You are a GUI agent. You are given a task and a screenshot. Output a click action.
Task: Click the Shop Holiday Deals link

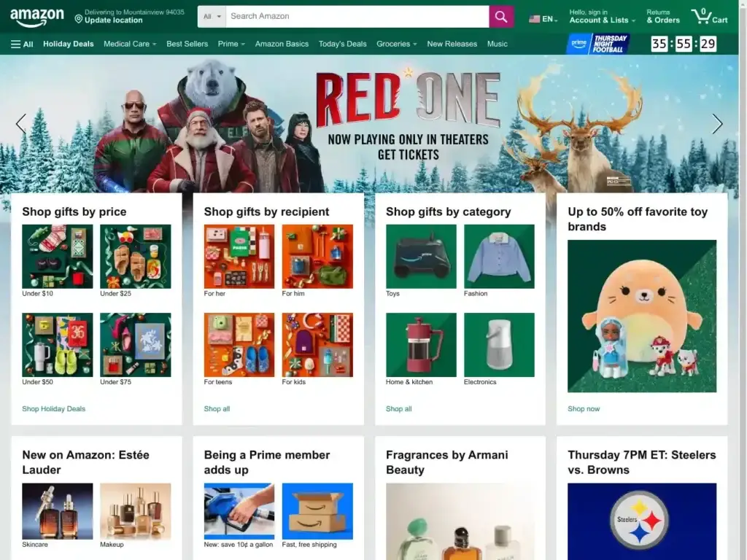click(53, 409)
